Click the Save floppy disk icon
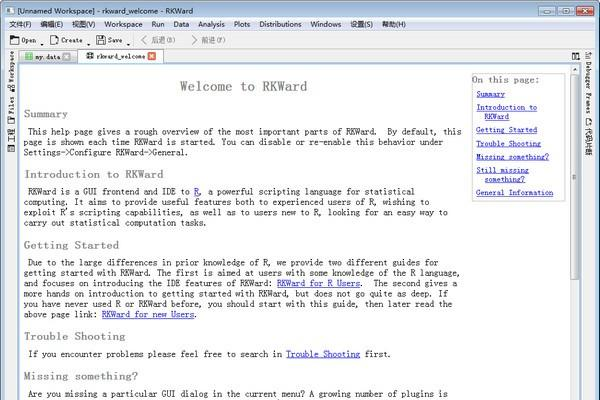600x400 pixels. [x=101, y=40]
